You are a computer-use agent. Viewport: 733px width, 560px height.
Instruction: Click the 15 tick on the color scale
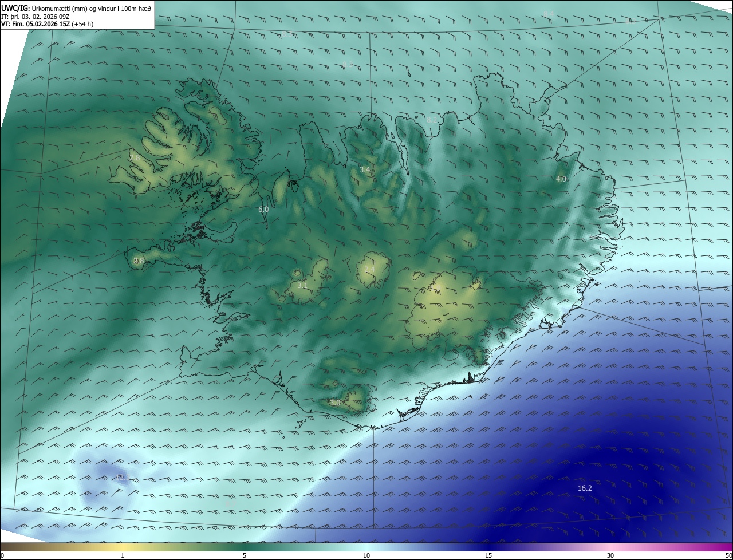(x=488, y=555)
